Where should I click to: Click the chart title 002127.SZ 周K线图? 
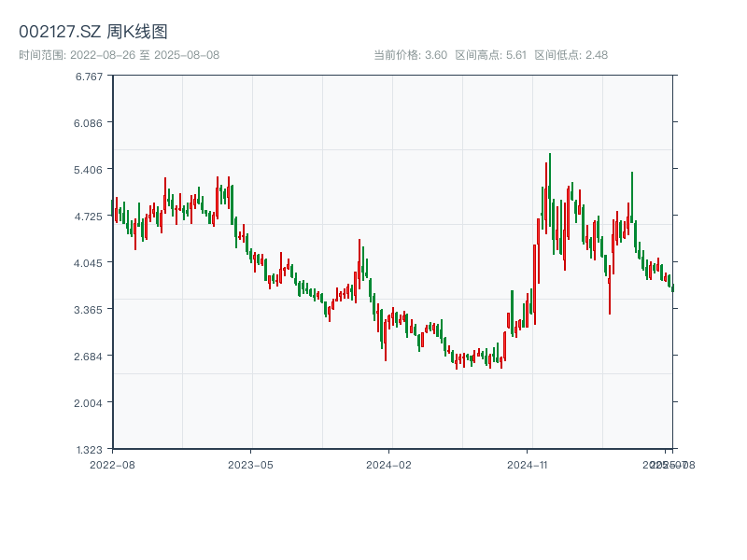[x=93, y=33]
